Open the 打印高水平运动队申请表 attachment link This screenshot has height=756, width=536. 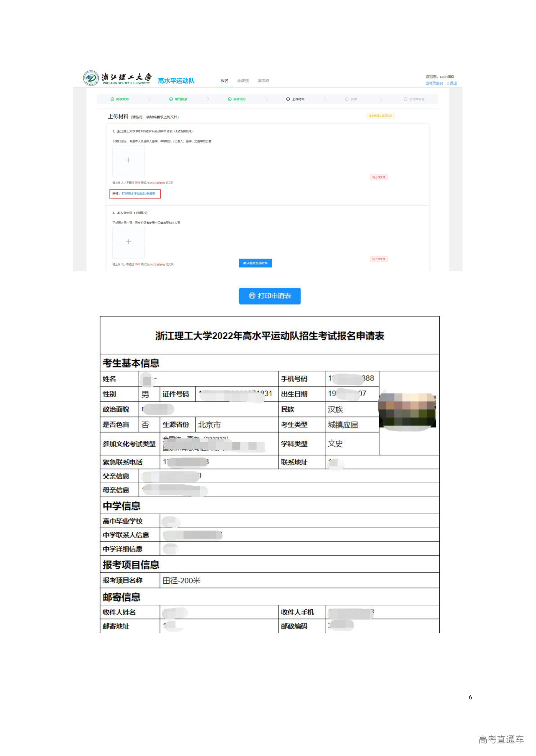[138, 194]
